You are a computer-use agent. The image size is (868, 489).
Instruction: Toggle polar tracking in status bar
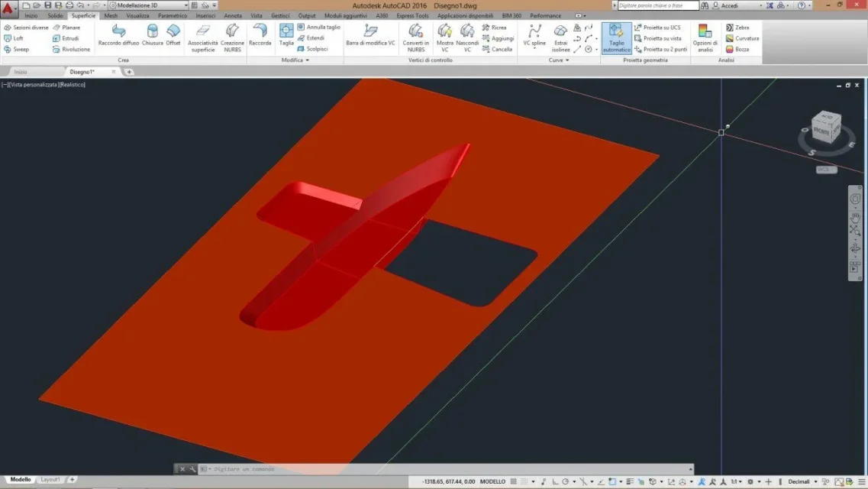565,481
